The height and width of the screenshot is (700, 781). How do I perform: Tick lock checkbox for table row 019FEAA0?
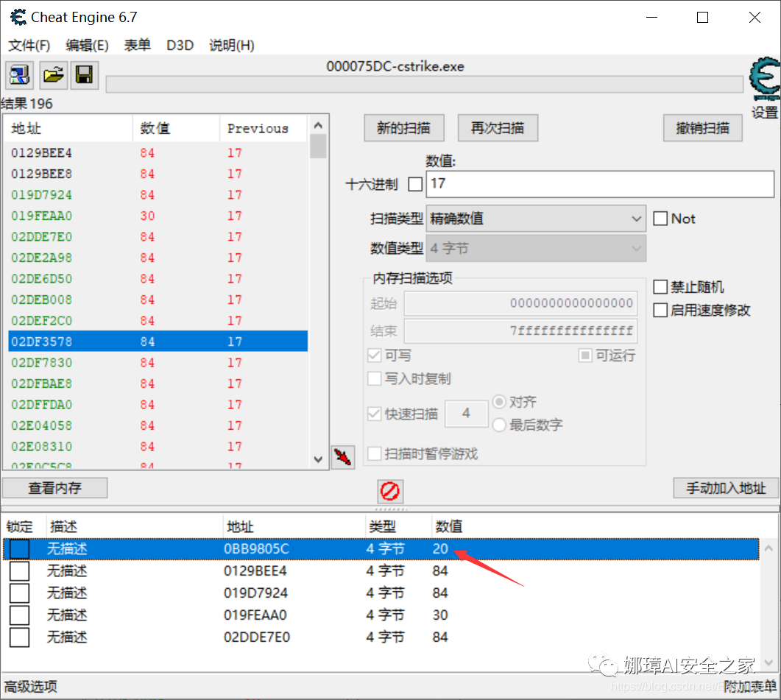coord(19,615)
